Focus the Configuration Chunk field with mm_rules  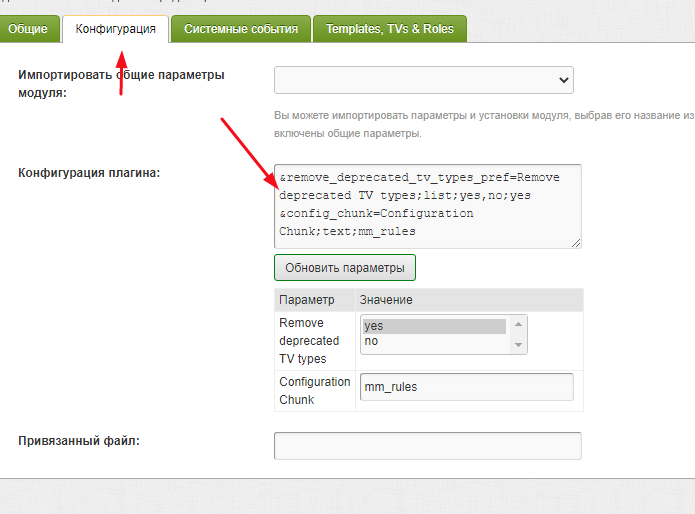[467, 387]
